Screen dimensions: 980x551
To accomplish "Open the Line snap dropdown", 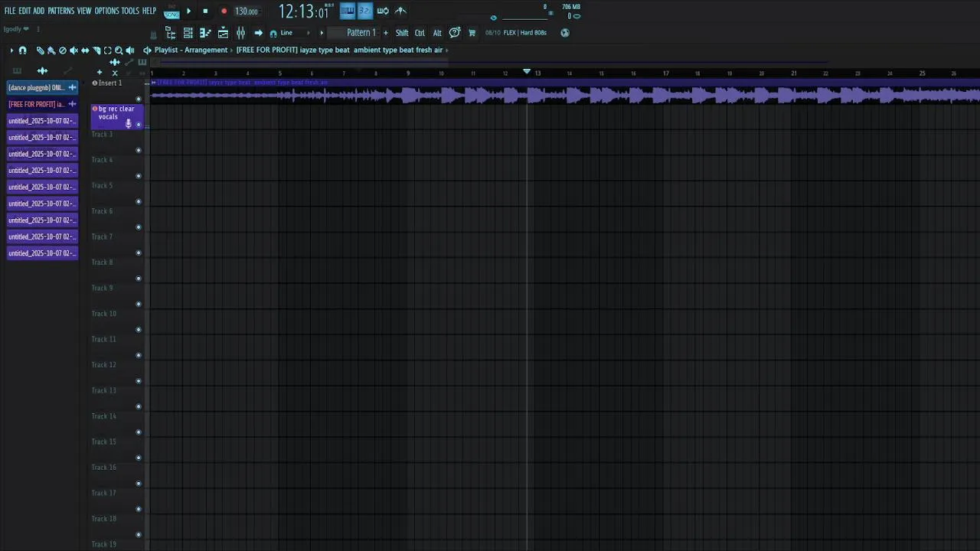I will tap(294, 33).
